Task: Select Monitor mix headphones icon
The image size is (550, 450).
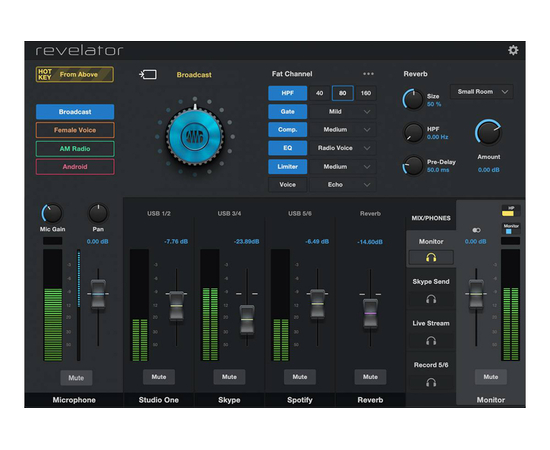Action: click(431, 258)
